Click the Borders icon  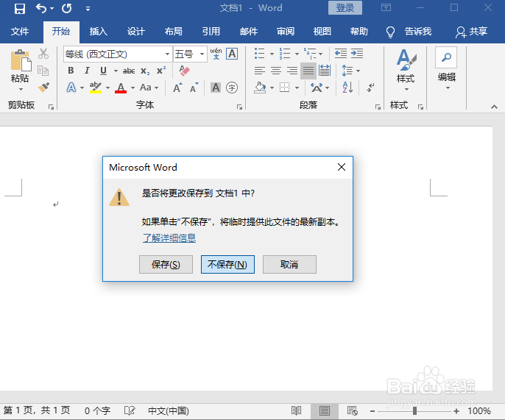click(x=284, y=88)
